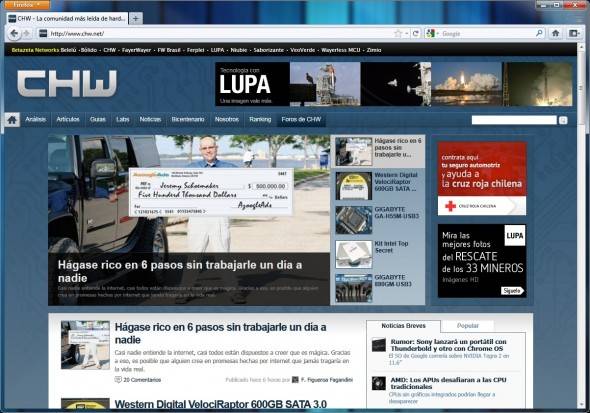Open Western Digital VelociRaptor 600GB article title
Image resolution: width=590 pixels, height=413 pixels.
tap(220, 404)
